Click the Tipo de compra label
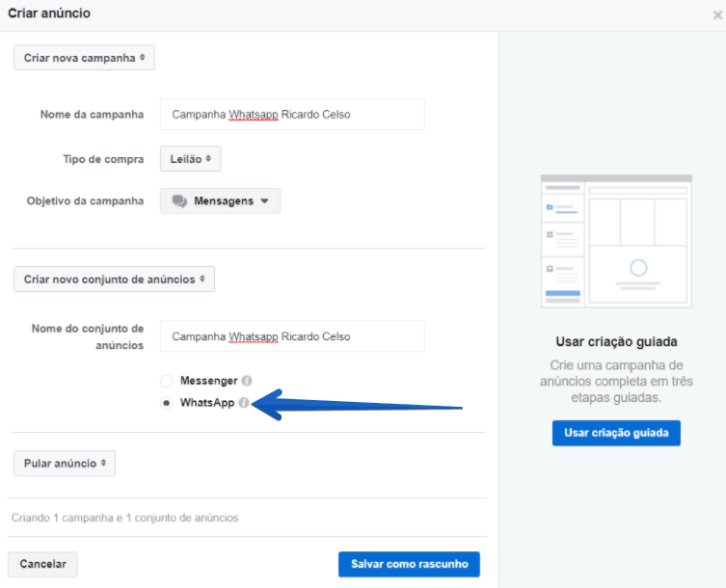The width and height of the screenshot is (726, 588). [103, 159]
